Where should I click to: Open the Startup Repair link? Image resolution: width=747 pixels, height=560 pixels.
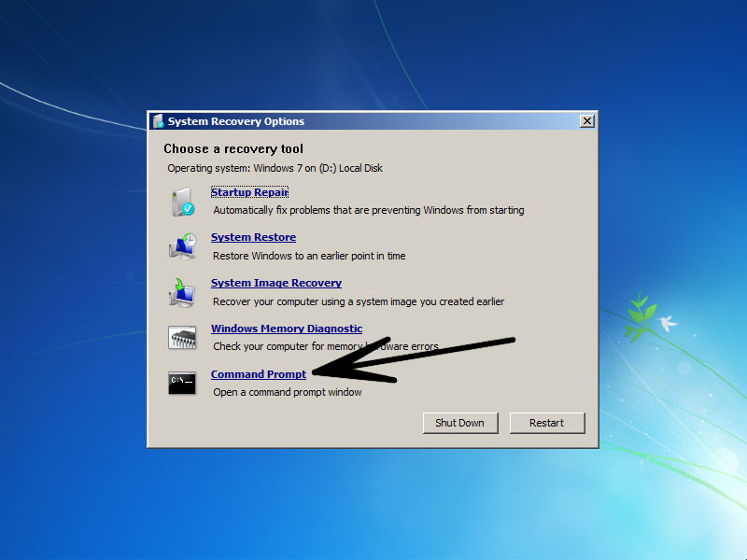click(249, 192)
